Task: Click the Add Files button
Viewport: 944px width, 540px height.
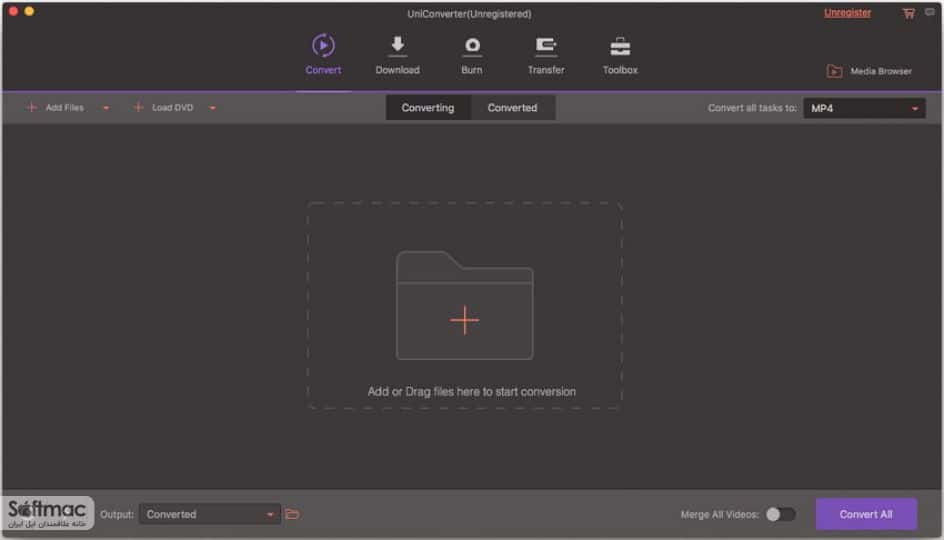Action: (55, 108)
